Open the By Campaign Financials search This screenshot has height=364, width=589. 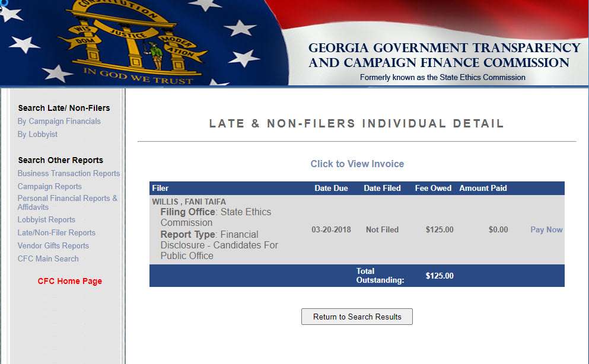tap(59, 122)
